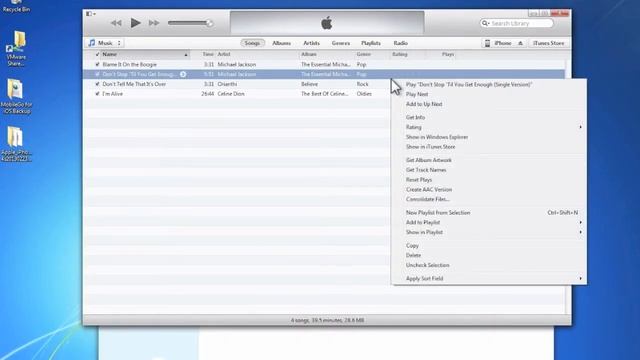Image resolution: width=640 pixels, height=360 pixels.
Task: Select the song I'm Alive
Action: (113, 94)
